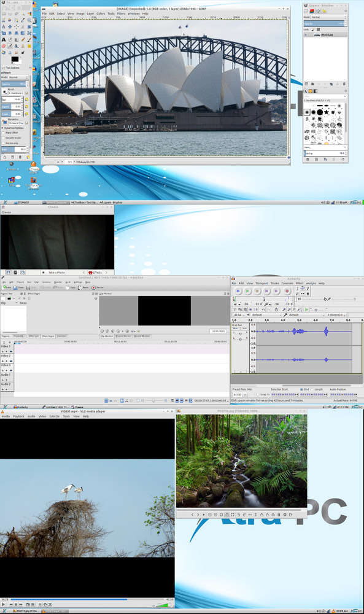Click the Audacity Pause button
The height and width of the screenshot is (614, 364).
pos(238,291)
